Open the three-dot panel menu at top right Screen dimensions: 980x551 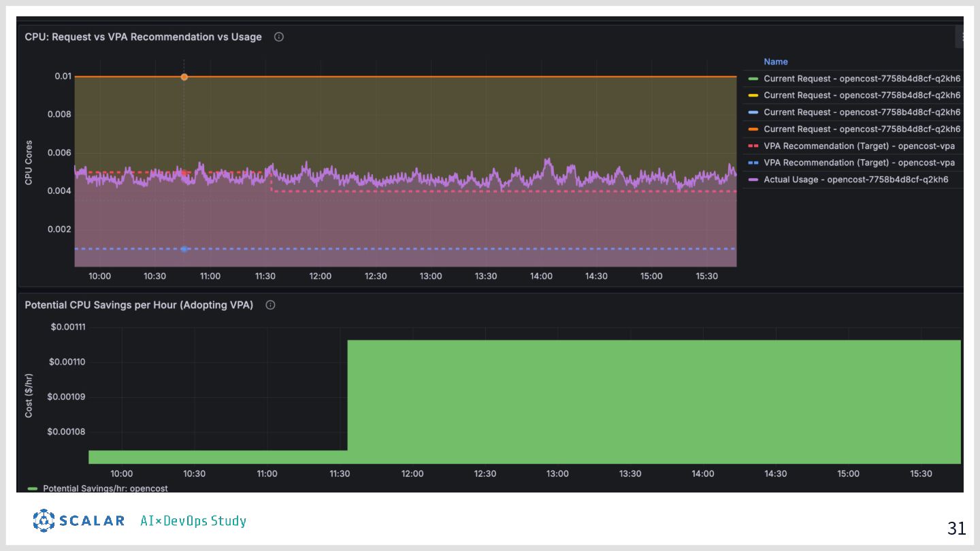pyautogui.click(x=962, y=37)
